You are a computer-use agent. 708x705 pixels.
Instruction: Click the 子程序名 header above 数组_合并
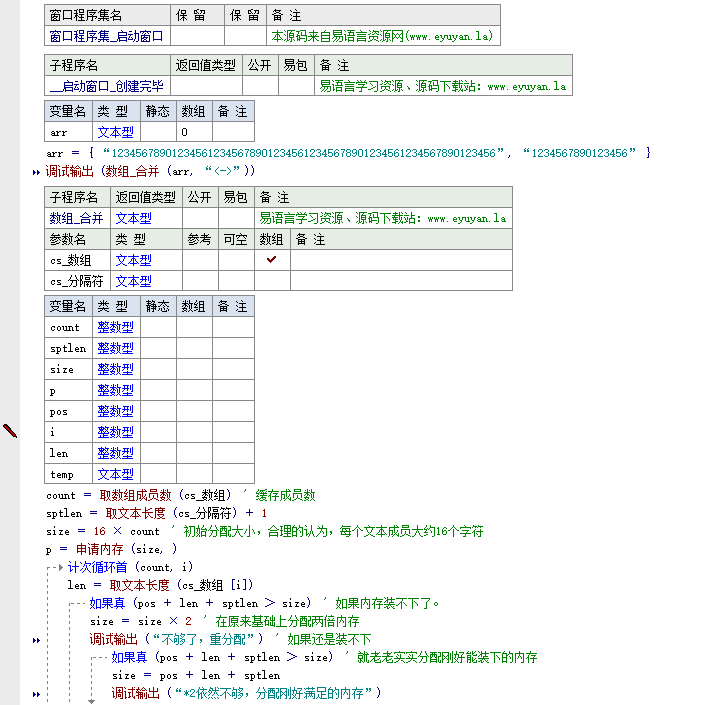pyautogui.click(x=77, y=197)
